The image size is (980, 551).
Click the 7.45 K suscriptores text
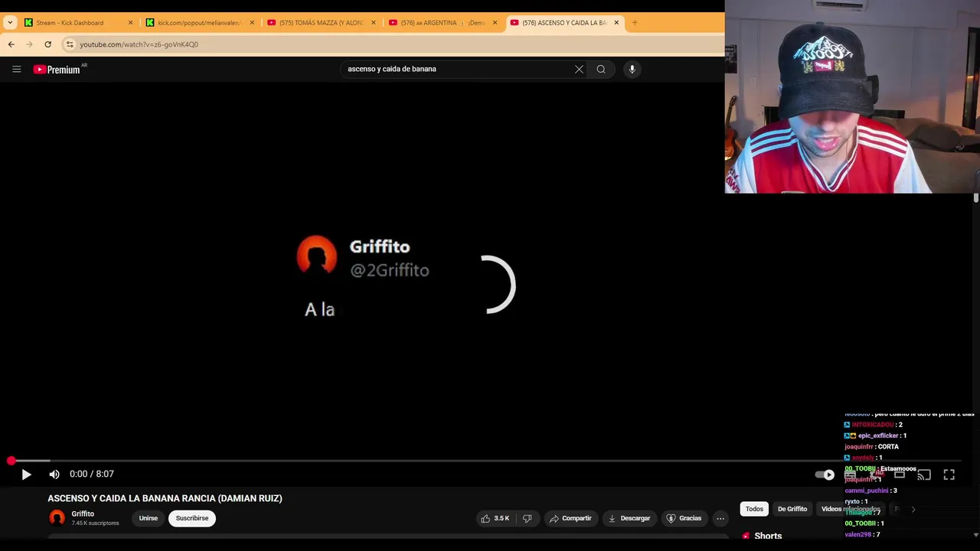(x=95, y=523)
